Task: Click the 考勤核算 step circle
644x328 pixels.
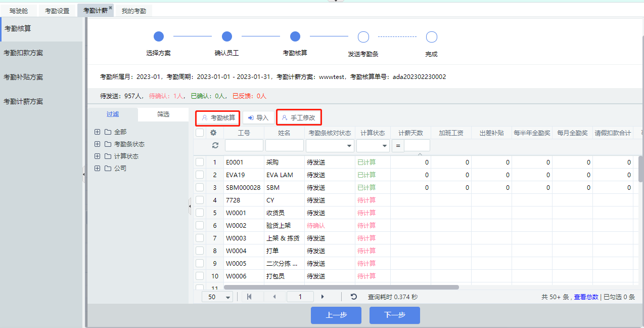Action: pyautogui.click(x=295, y=36)
